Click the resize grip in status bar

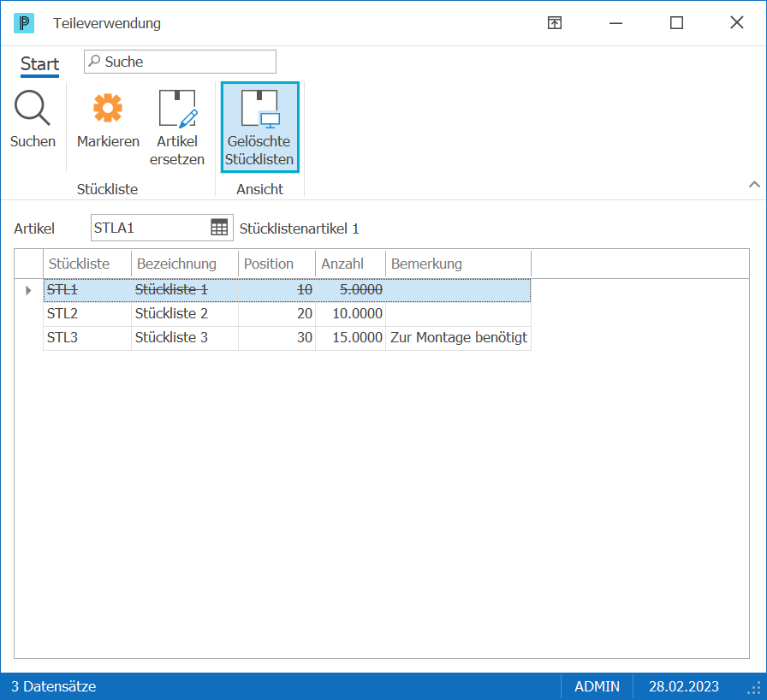click(754, 687)
